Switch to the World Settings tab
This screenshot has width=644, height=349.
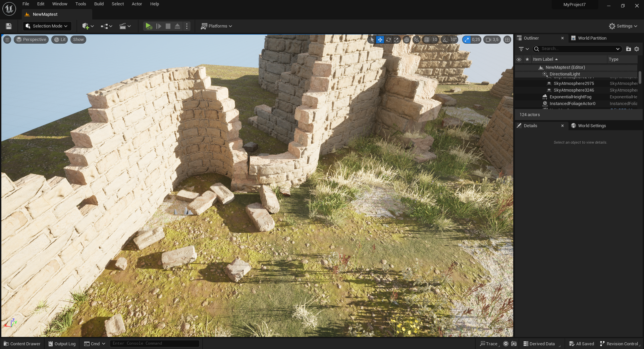click(592, 126)
